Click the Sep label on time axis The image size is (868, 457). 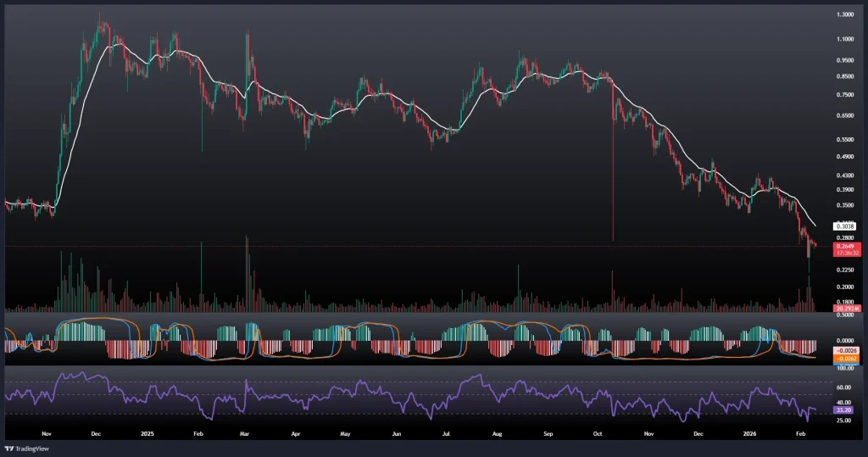click(548, 432)
